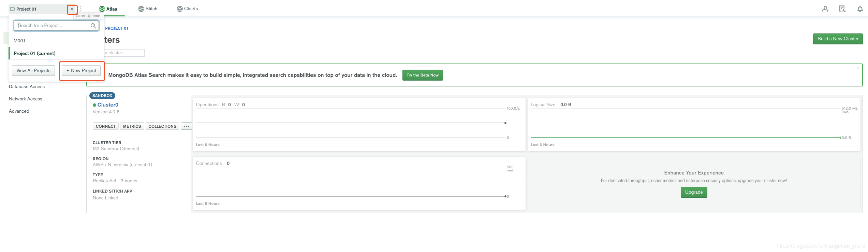Collapse the project dropdown caret

tap(72, 9)
